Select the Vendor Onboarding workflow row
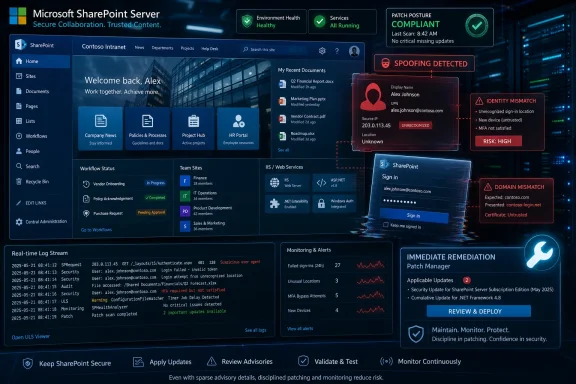 tap(124, 183)
